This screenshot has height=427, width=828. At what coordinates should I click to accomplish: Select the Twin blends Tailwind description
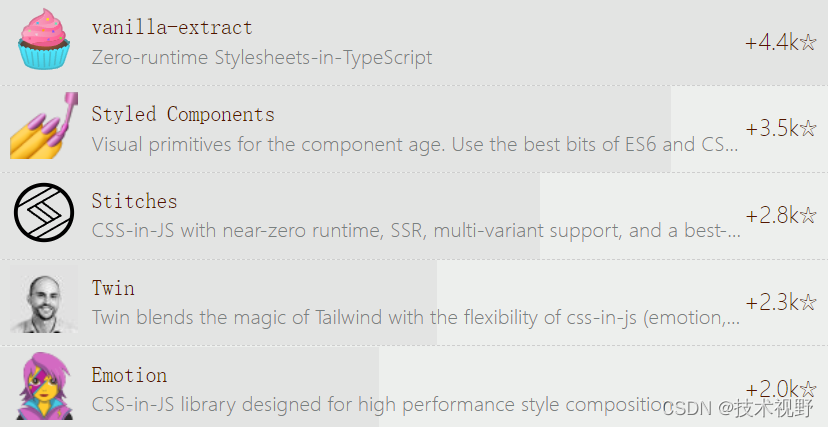tap(416, 318)
